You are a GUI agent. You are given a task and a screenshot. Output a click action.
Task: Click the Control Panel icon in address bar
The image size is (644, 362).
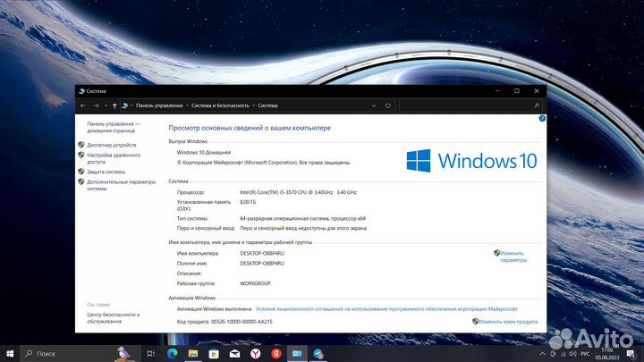click(125, 105)
